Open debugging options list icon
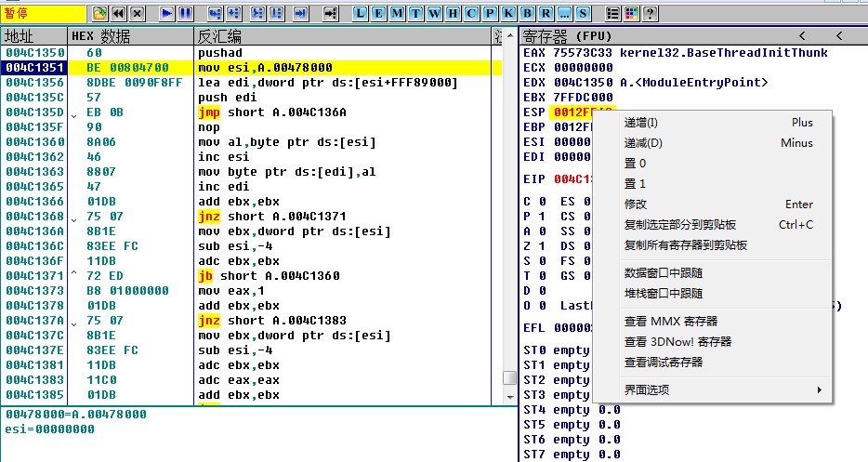The width and height of the screenshot is (868, 462). click(612, 13)
